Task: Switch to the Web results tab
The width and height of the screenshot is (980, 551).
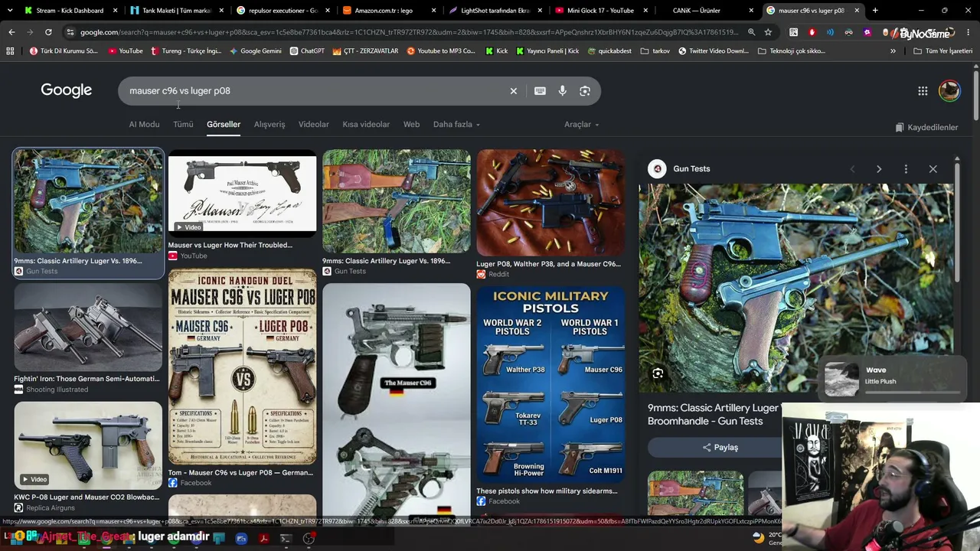Action: pyautogui.click(x=411, y=125)
